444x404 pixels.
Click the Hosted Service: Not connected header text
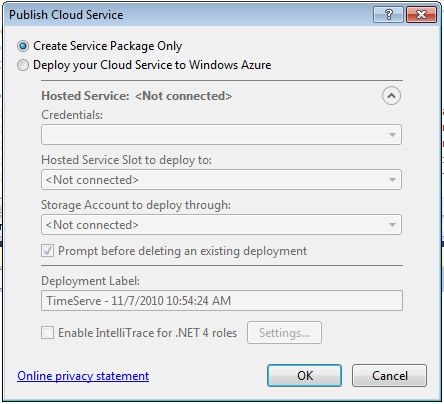pos(137,96)
